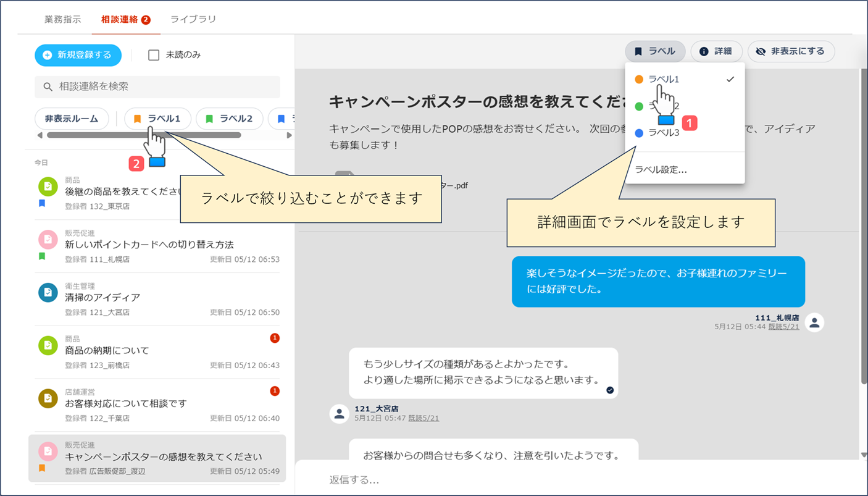
Task: Click the orange ラベル1 color dot
Action: pyautogui.click(x=639, y=79)
